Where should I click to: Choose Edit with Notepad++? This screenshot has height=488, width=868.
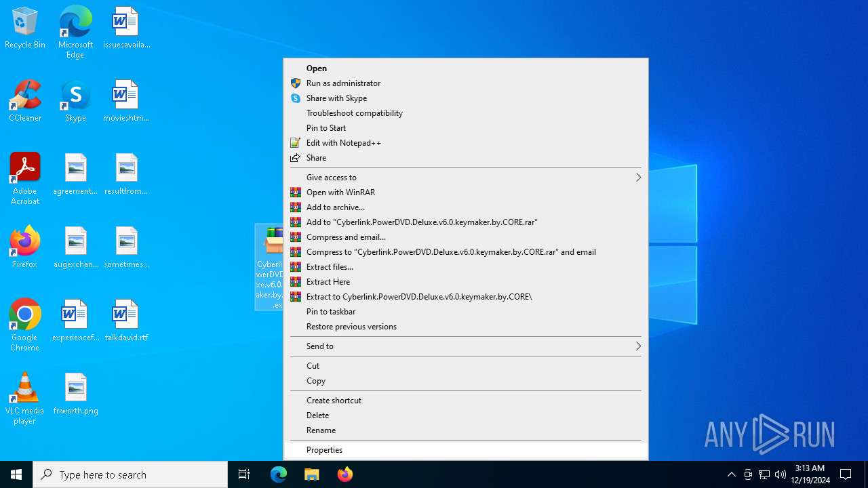coord(466,143)
